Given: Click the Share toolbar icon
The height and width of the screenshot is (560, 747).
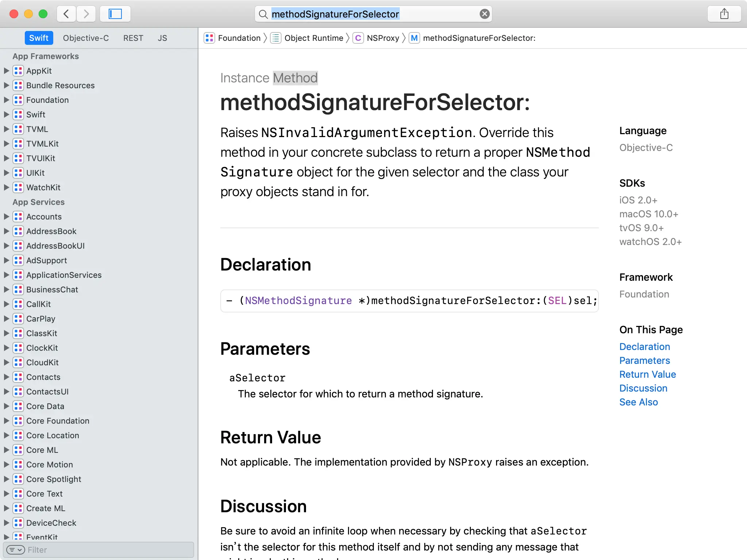Looking at the screenshot, I should [x=724, y=14].
